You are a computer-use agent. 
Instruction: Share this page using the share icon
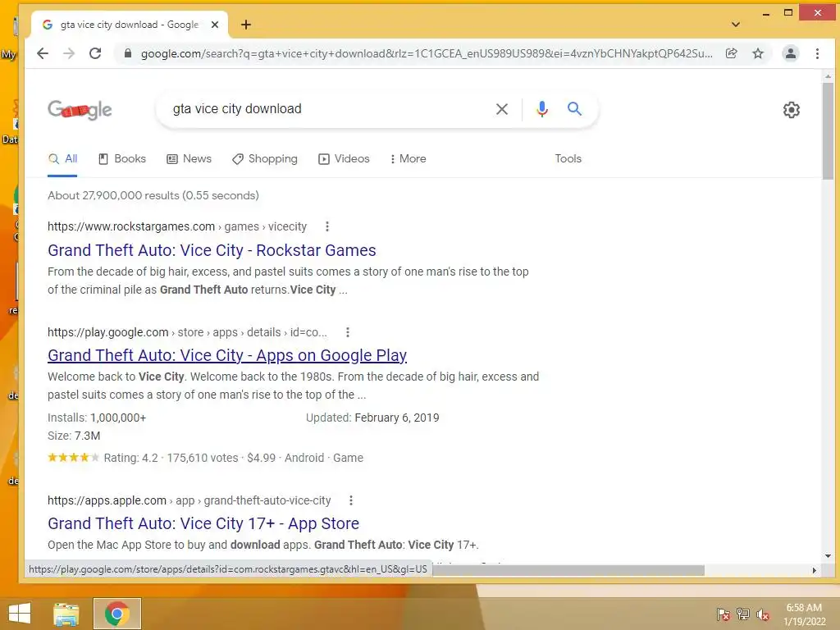pos(731,53)
